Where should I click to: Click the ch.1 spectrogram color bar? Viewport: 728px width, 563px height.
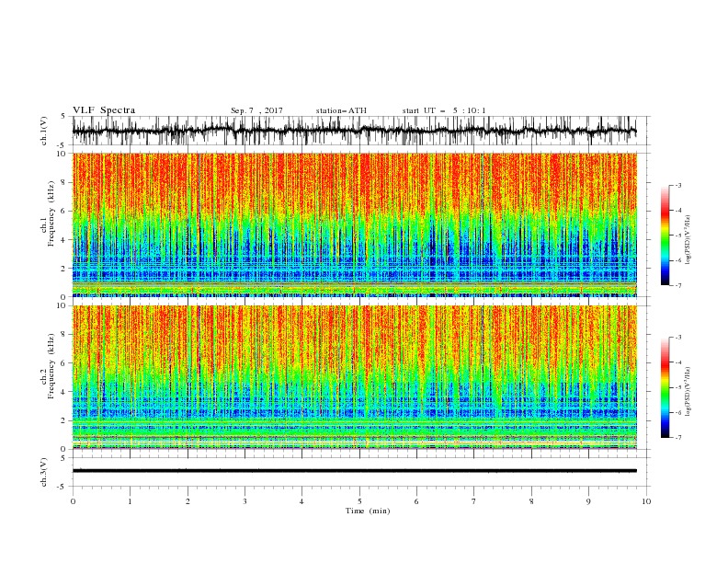[665, 236]
